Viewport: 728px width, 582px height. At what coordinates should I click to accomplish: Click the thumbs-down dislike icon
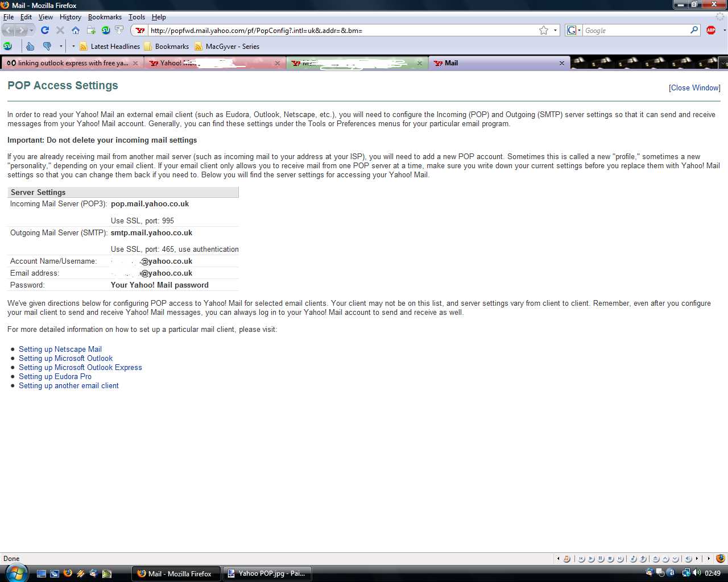[47, 46]
